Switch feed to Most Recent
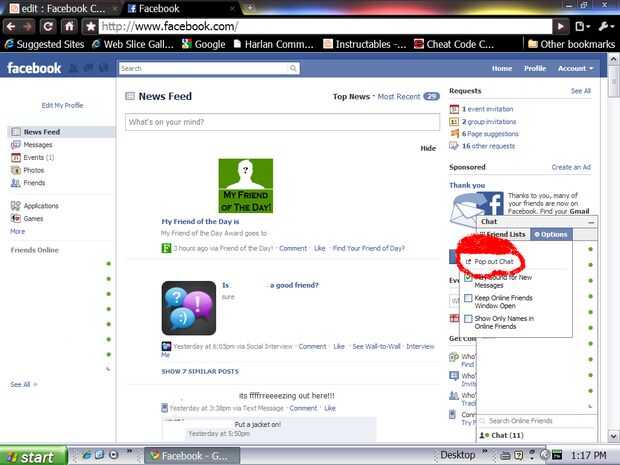The width and height of the screenshot is (620, 465). 399,96
